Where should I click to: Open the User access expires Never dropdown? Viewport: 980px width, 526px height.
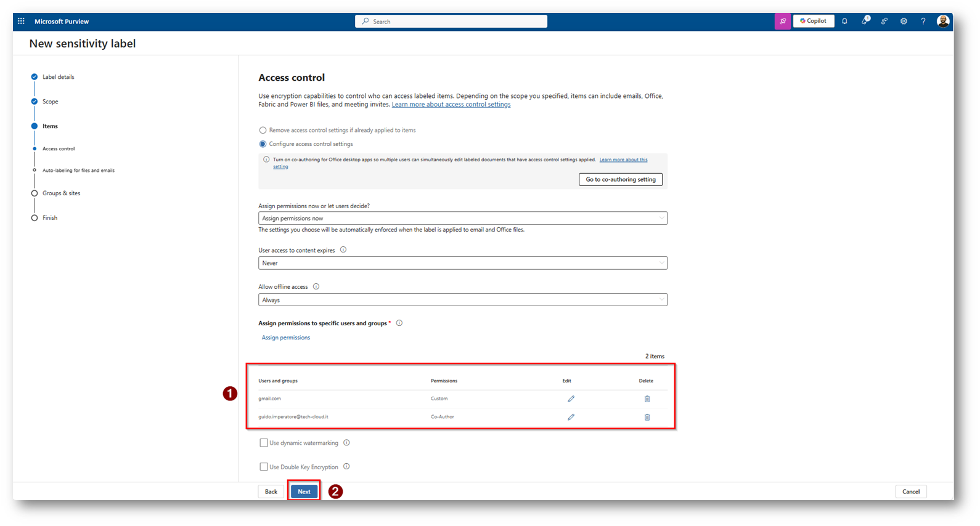click(463, 263)
